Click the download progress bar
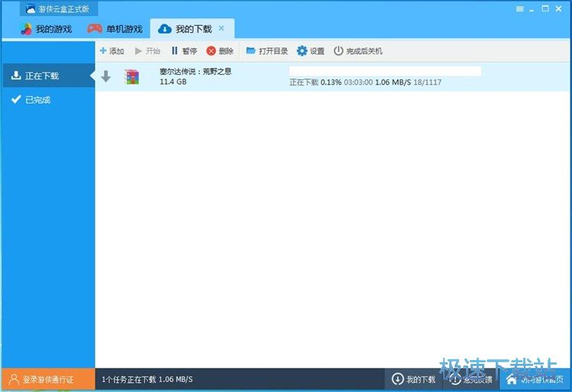 point(385,71)
